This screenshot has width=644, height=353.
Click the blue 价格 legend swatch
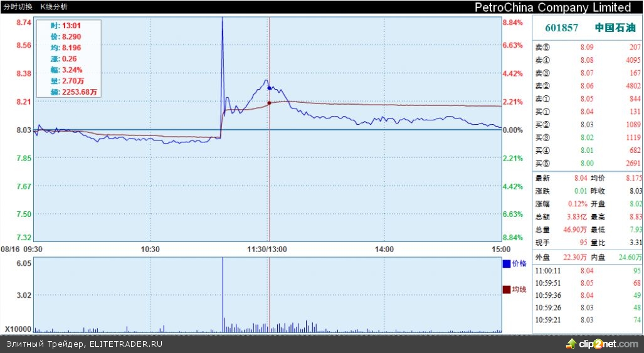507,264
